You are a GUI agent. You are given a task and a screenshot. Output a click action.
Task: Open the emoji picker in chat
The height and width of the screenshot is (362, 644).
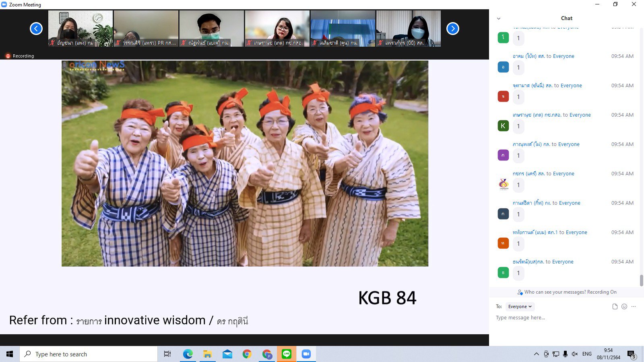(624, 306)
